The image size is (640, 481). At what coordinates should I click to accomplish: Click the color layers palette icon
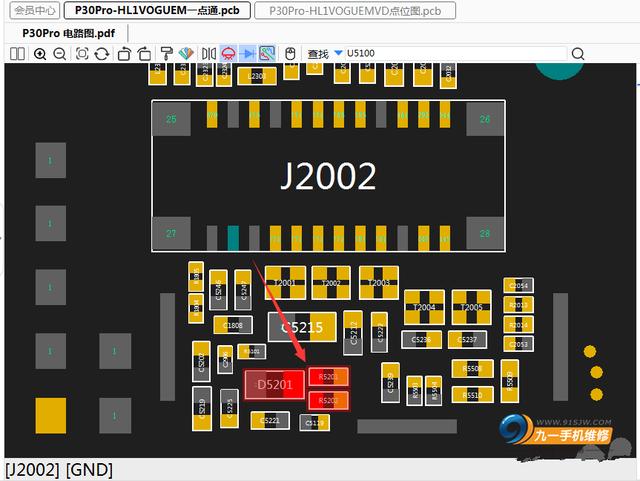pyautogui.click(x=186, y=53)
